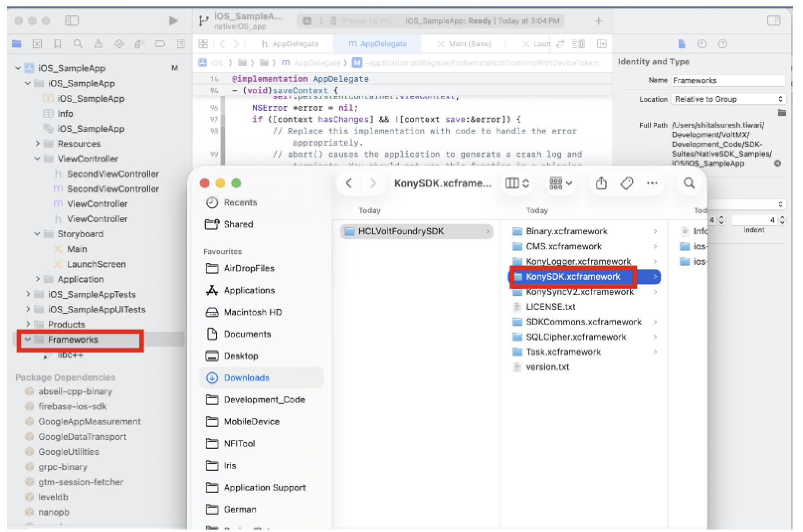Click the Finder search magnifier
Image resolution: width=803 pixels, height=532 pixels.
(x=689, y=183)
